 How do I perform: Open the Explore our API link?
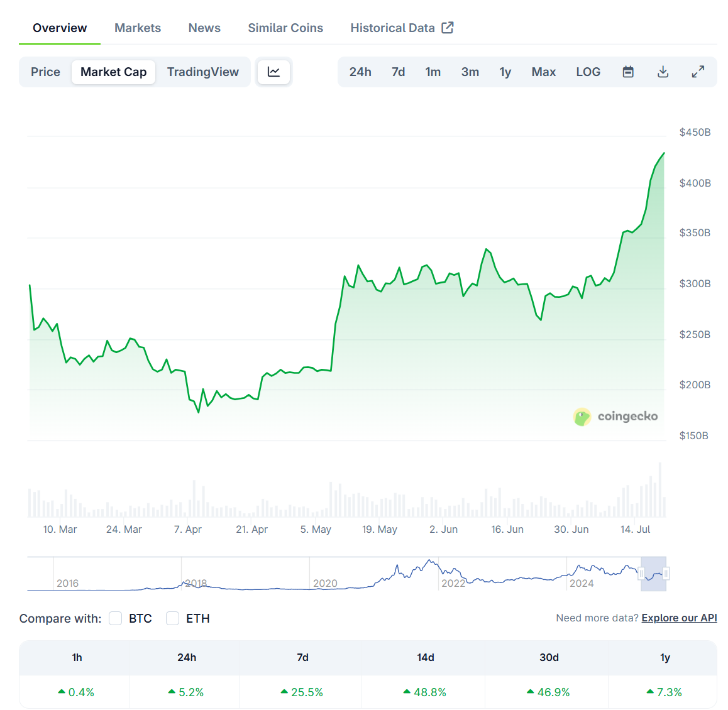[x=679, y=618]
